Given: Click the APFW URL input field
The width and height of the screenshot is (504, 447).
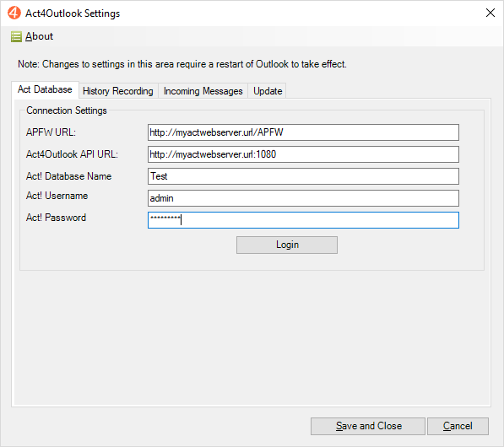Looking at the screenshot, I should 303,132.
